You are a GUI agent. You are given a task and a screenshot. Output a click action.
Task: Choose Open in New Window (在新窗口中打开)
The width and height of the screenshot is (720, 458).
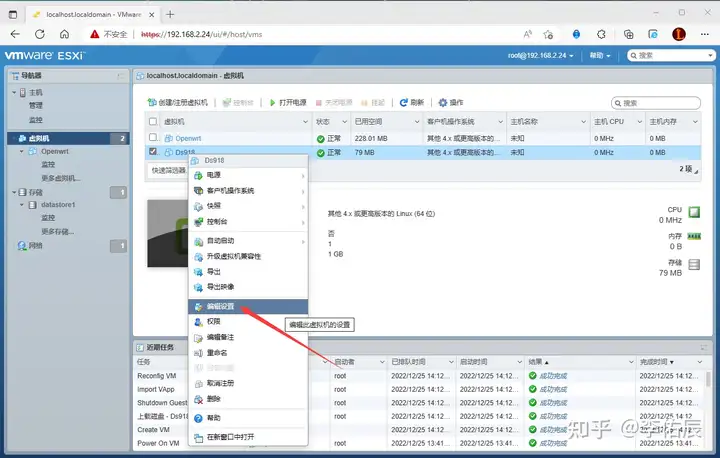[248, 437]
